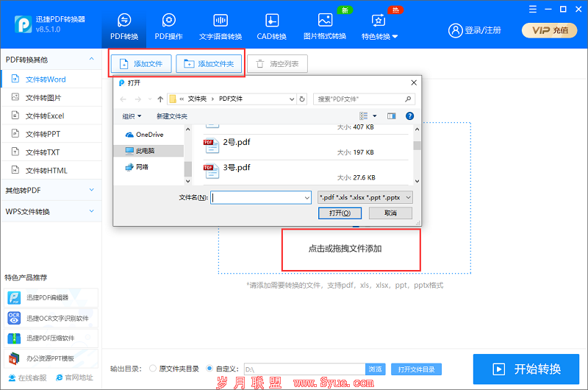
Task: Open the 组织 dropdown menu
Action: click(x=132, y=116)
